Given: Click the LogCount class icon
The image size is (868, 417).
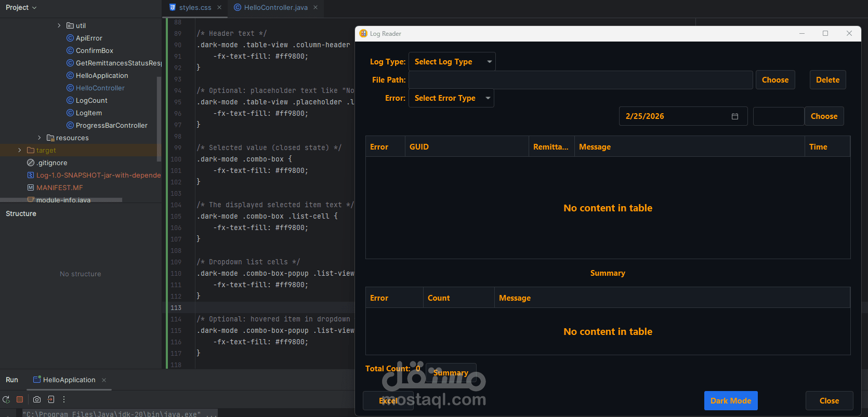Looking at the screenshot, I should [x=70, y=100].
